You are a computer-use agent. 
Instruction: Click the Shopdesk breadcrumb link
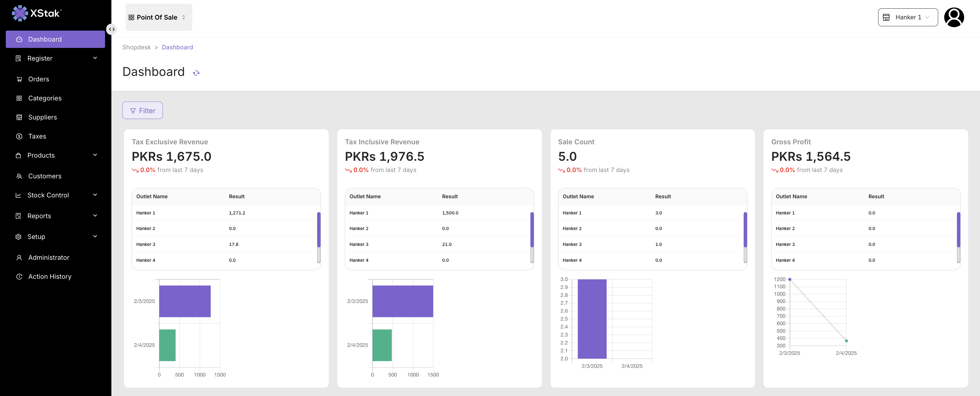click(136, 47)
